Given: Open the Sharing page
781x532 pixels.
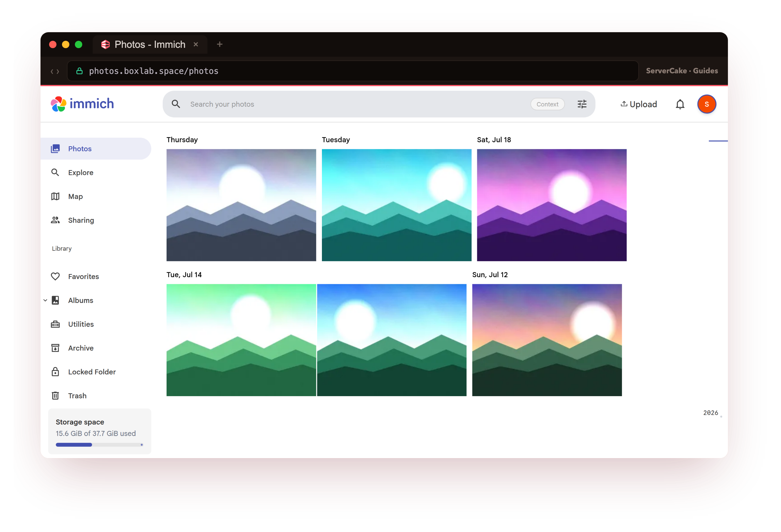Looking at the screenshot, I should point(96,220).
